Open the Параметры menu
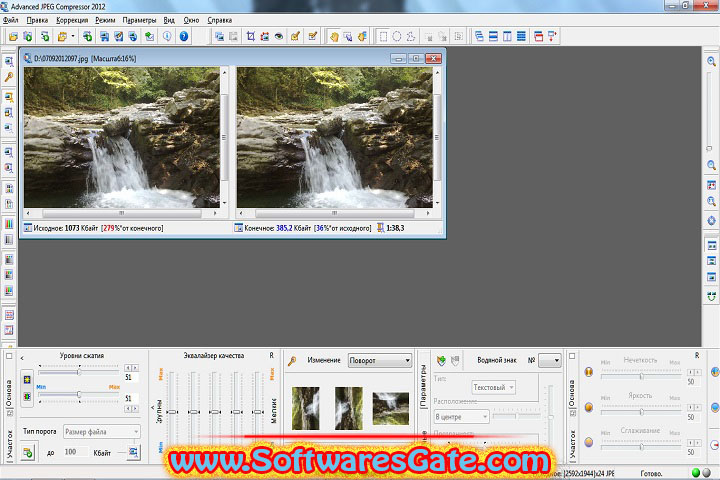The image size is (720, 480). 139,20
